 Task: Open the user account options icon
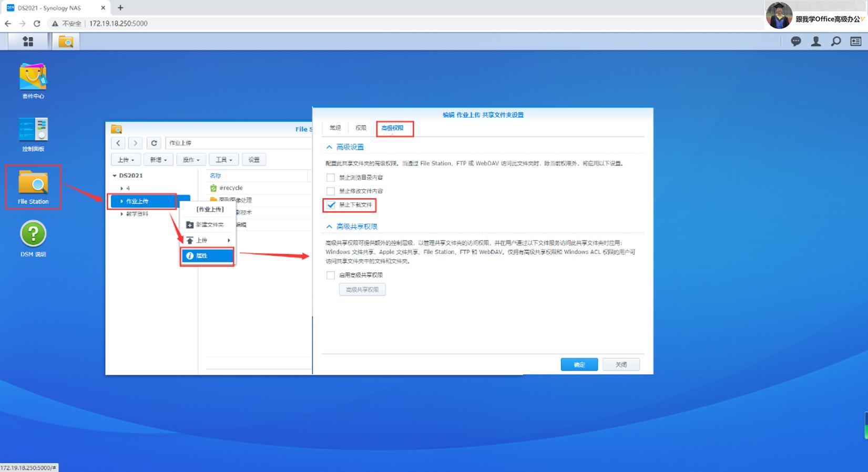[x=816, y=42]
